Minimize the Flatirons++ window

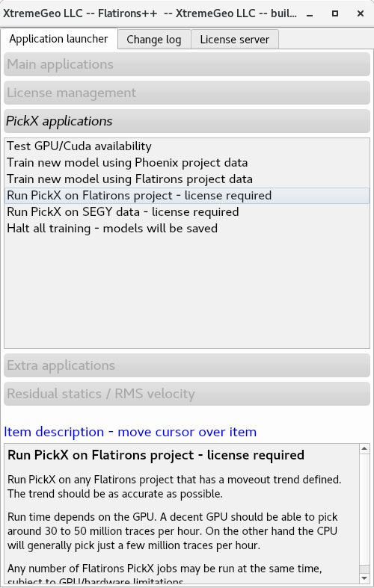(310, 13)
